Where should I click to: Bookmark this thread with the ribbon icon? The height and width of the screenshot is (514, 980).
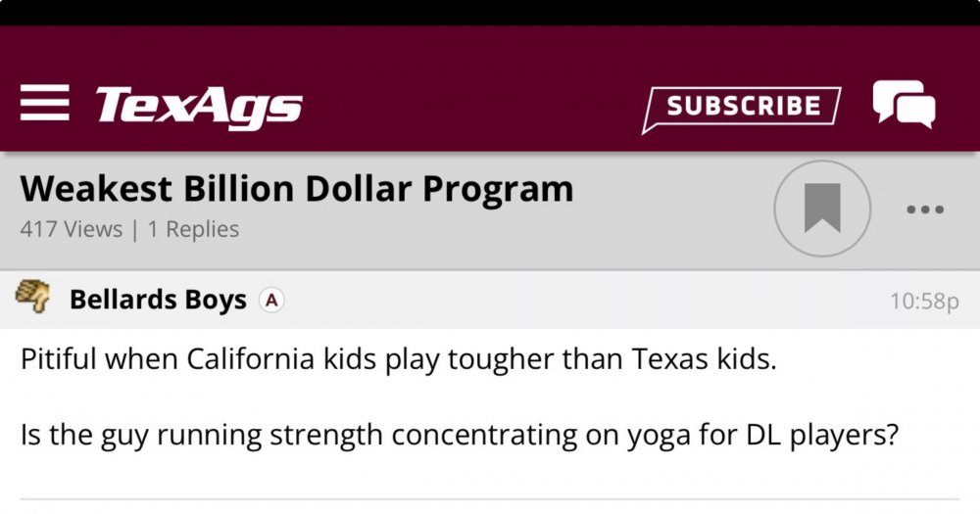[822, 209]
